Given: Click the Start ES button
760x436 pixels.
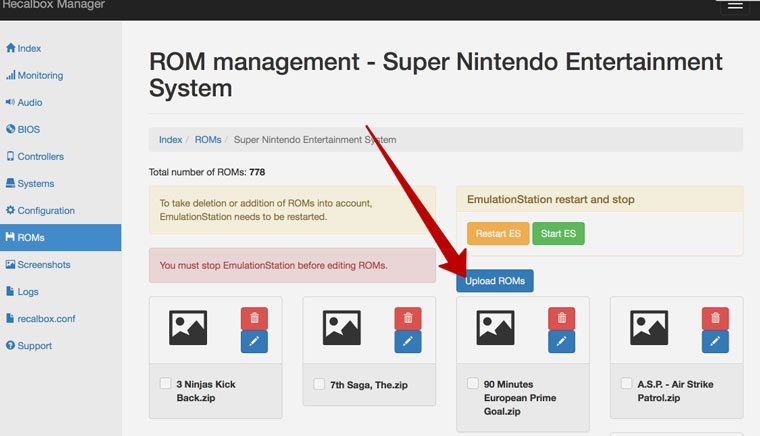Looking at the screenshot, I should pos(558,234).
